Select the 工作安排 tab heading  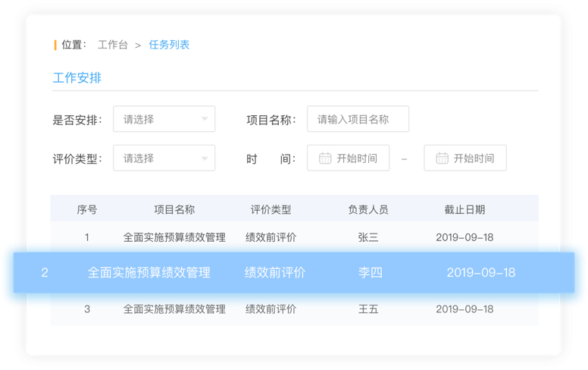click(x=77, y=78)
